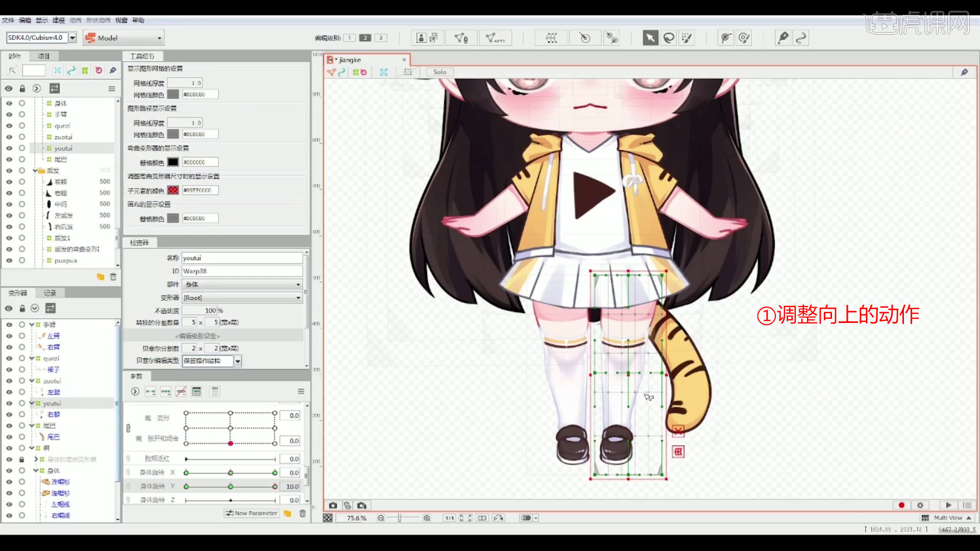The width and height of the screenshot is (980, 551).
Task: Switch to the 项目 tab
Action: 44,56
